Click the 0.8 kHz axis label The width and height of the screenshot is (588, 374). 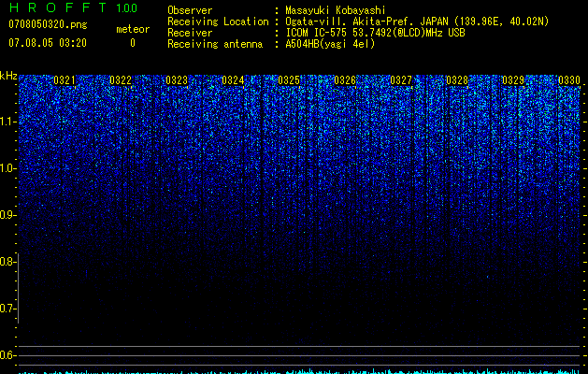(7, 262)
